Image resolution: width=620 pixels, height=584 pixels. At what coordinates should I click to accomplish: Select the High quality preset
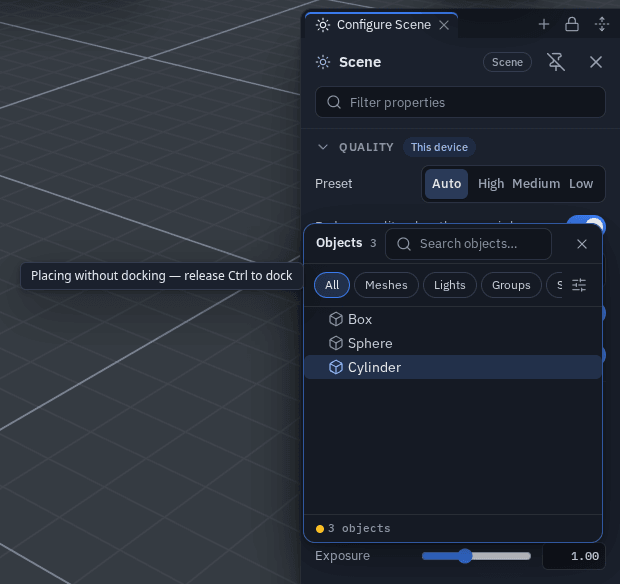tap(491, 184)
